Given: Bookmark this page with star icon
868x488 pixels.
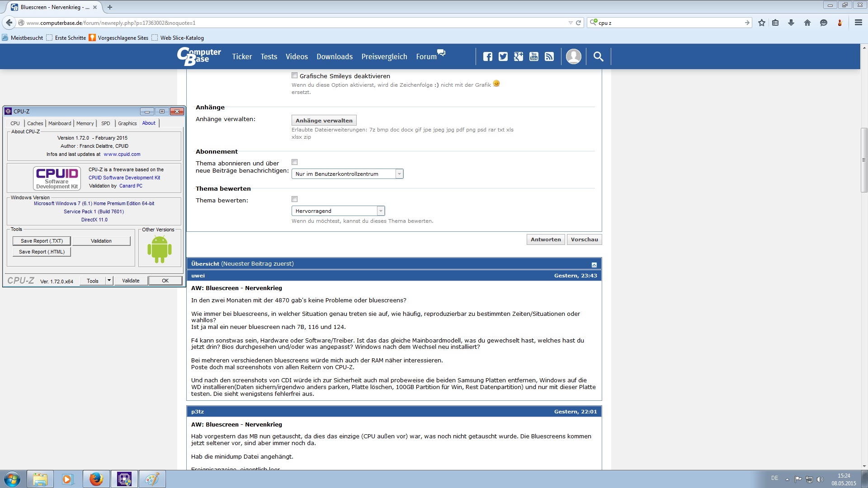Looking at the screenshot, I should pyautogui.click(x=762, y=23).
